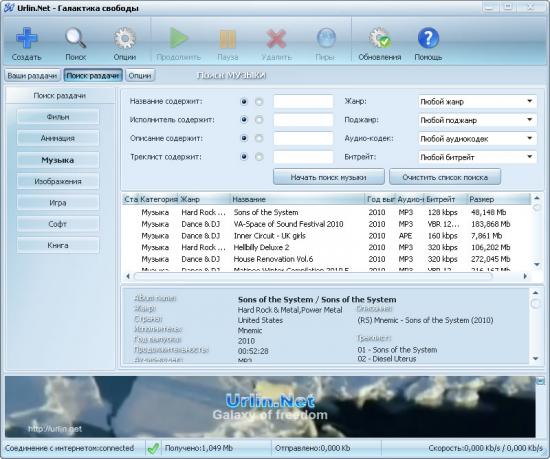Click details panel scroll down arrow
This screenshot has height=459, width=550.
(x=536, y=358)
